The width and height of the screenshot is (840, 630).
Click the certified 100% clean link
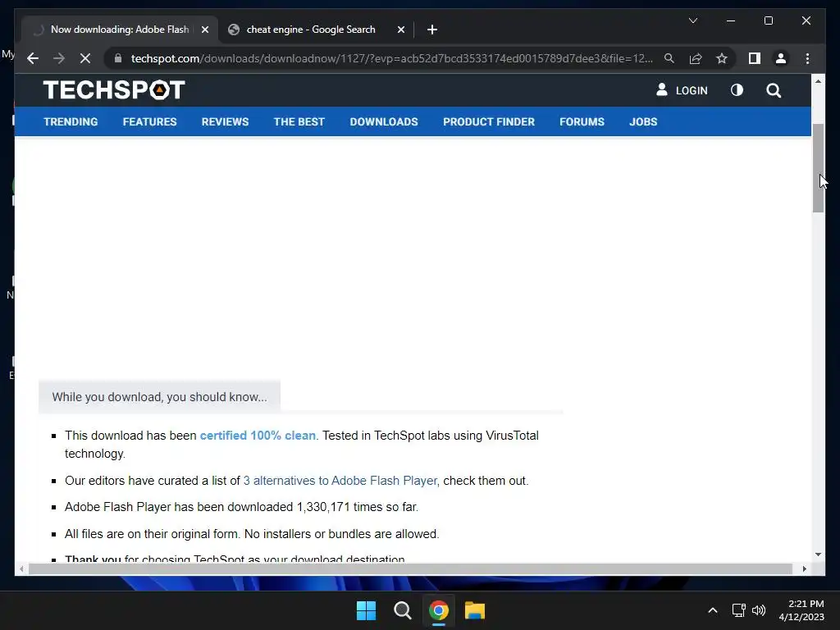258,436
